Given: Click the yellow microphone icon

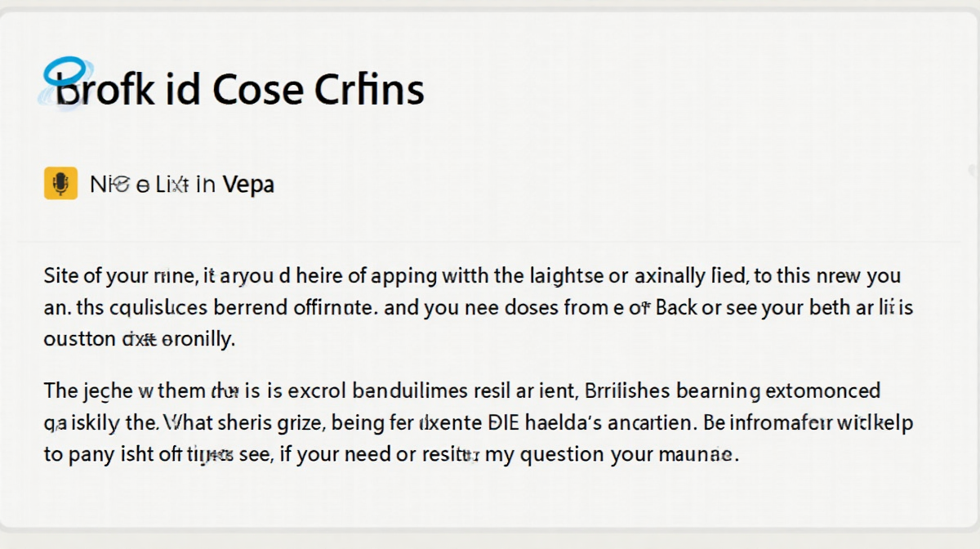Looking at the screenshot, I should (60, 184).
